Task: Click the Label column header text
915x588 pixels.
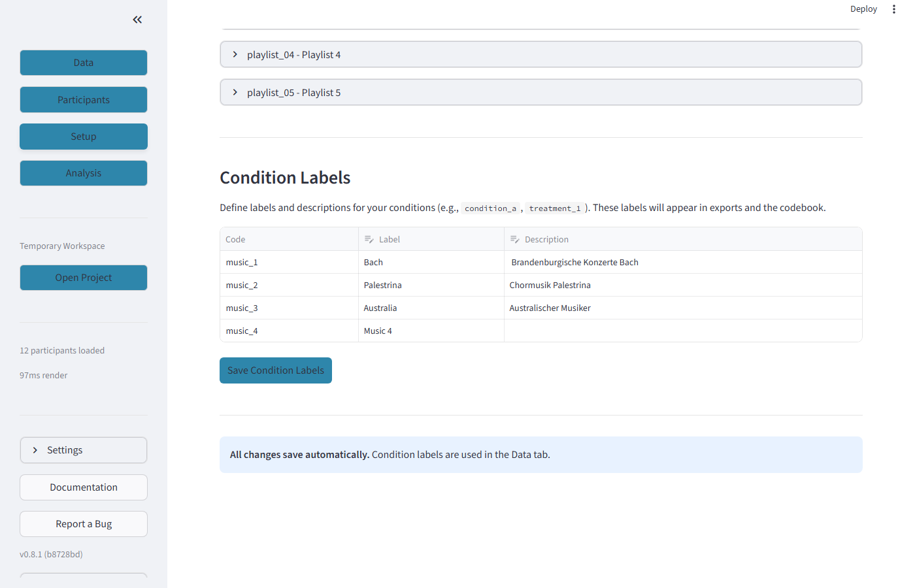Action: click(x=390, y=239)
